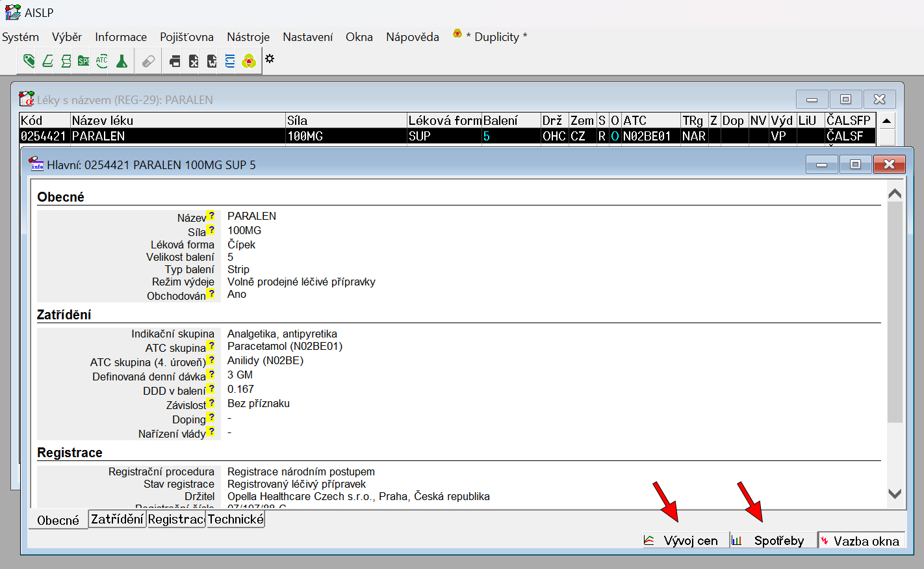Click the ČALSFP column header
This screenshot has width=924, height=569.
pyautogui.click(x=851, y=120)
